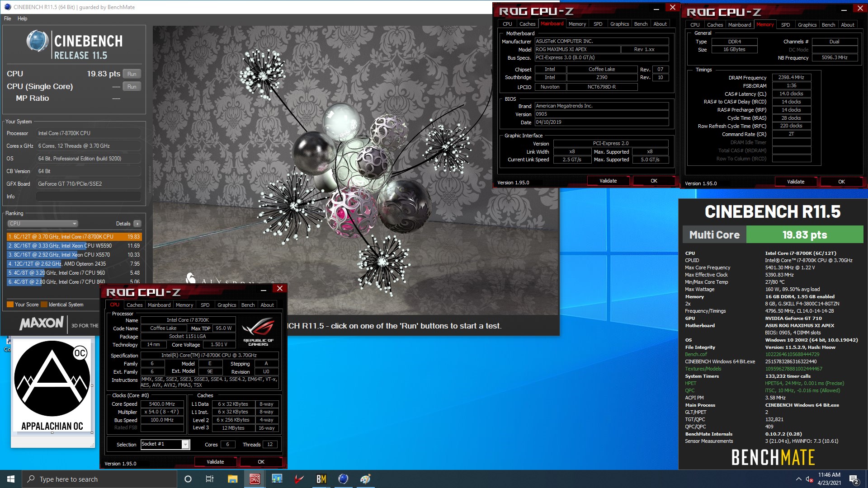Click the Identical System legend swatch

44,305
